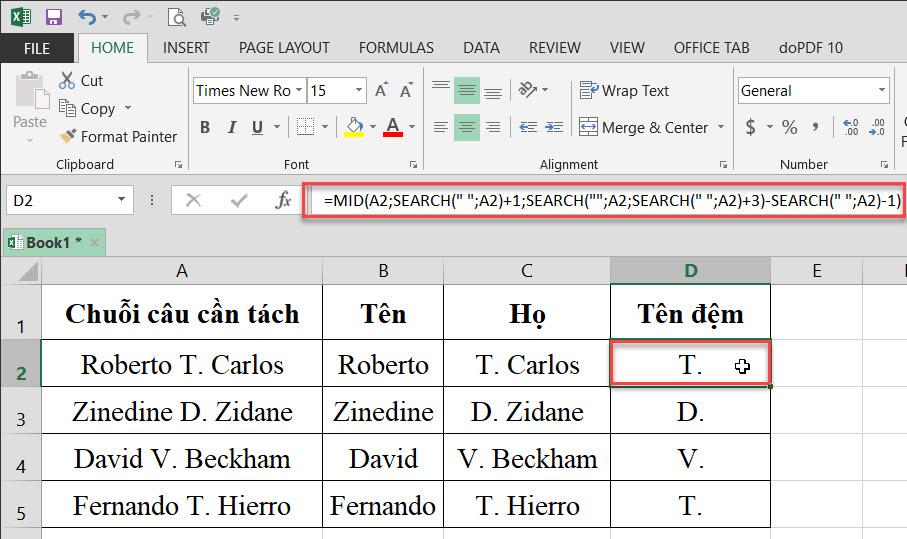Apply the red font color A
Viewport: 907px width, 539px height.
[393, 127]
